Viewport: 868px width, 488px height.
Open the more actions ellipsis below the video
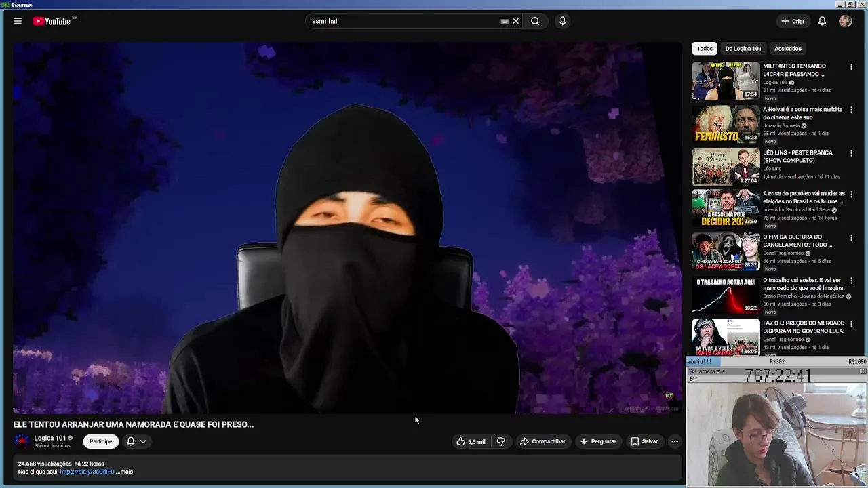click(675, 441)
